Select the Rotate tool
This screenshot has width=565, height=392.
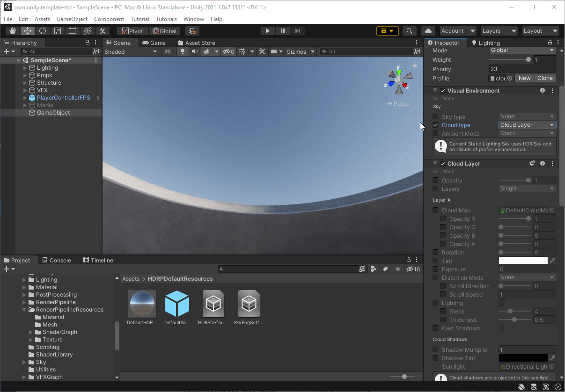[43, 31]
